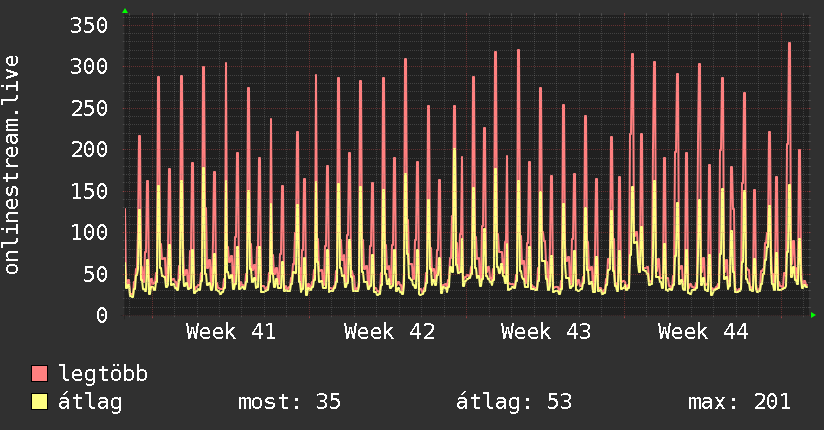Click the 50 y-axis label

click(95, 274)
